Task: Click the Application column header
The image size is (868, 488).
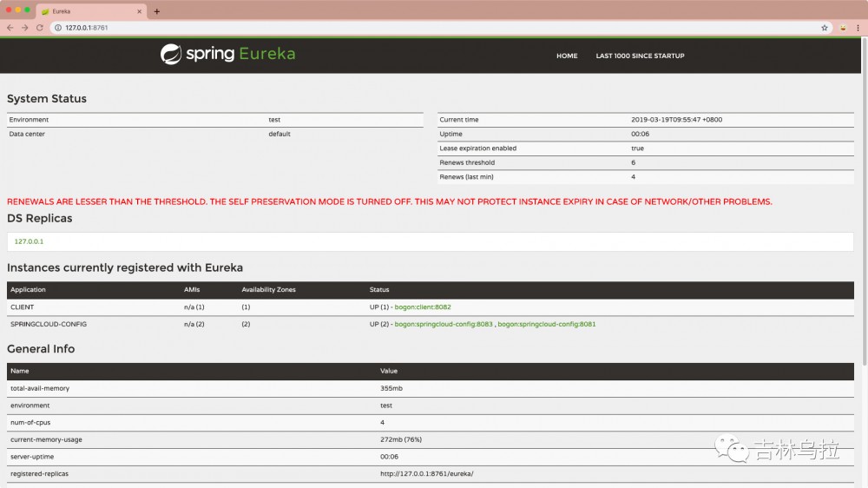Action: tap(28, 290)
